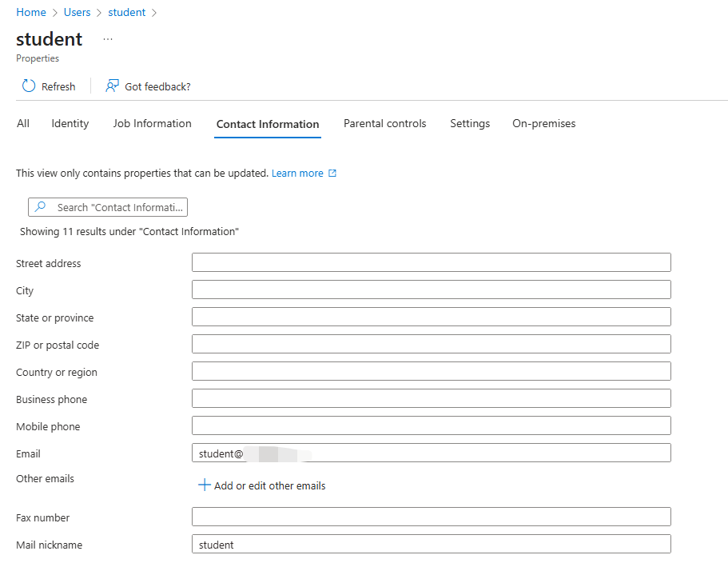
Task: Click the Got feedback person icon
Action: [113, 86]
